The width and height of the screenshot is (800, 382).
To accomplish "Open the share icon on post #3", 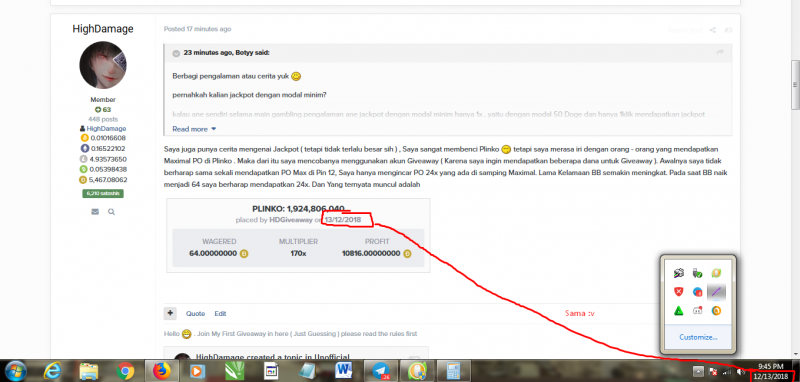I will click(713, 30).
